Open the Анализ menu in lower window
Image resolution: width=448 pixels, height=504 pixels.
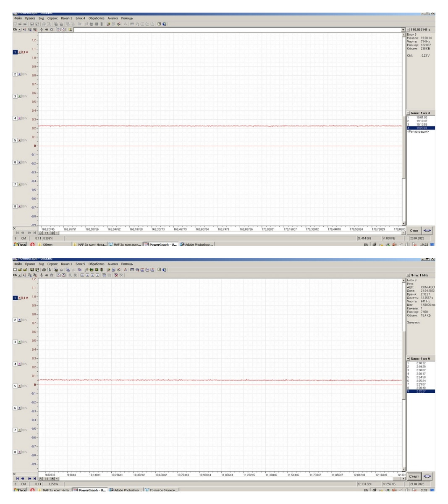pos(113,264)
